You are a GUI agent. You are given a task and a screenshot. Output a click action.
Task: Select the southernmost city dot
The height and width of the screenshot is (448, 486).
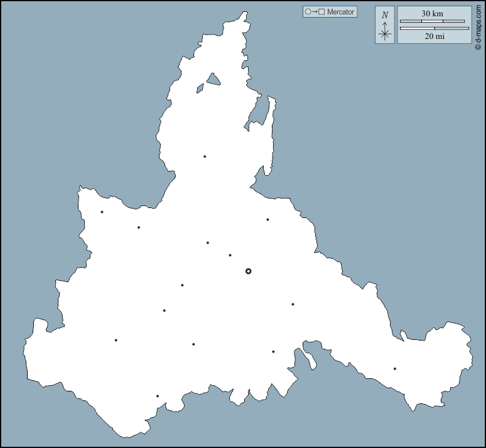coord(158,396)
